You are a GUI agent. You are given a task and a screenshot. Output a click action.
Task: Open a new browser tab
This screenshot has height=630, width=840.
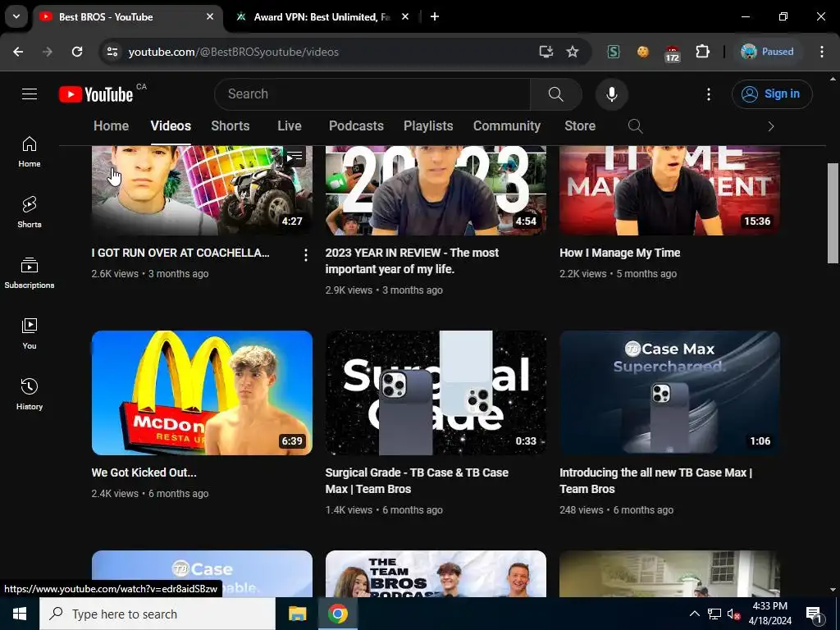(435, 16)
